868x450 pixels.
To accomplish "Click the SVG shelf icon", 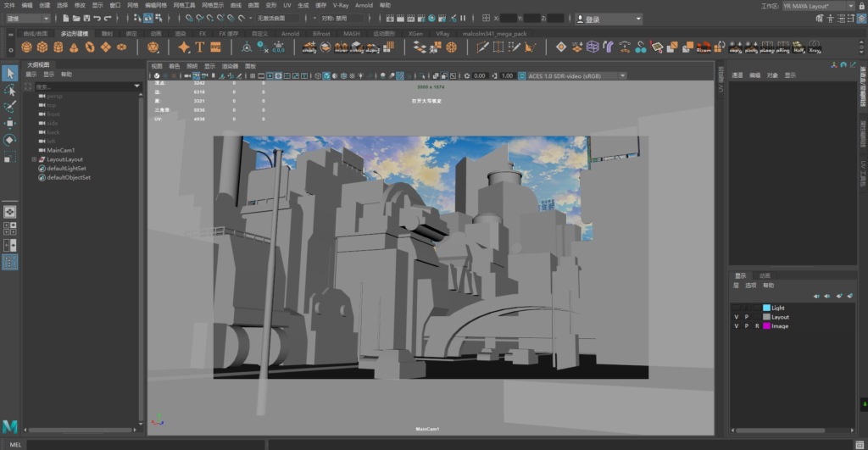I will [215, 47].
